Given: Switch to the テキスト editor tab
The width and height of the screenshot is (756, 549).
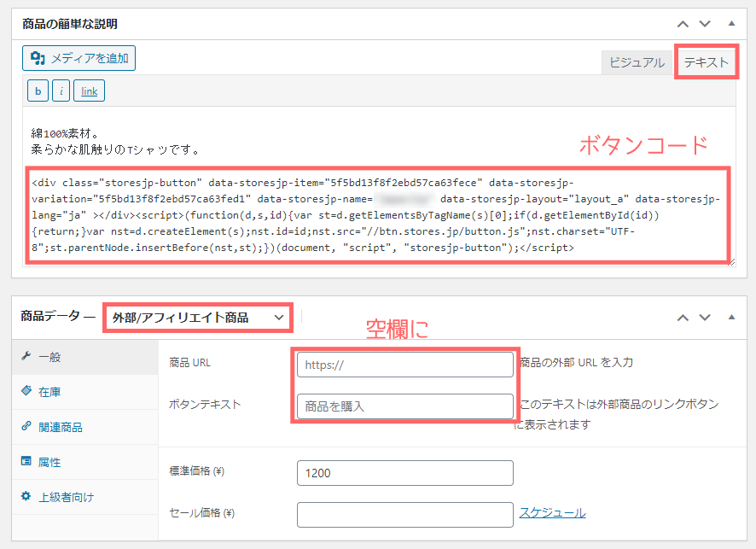Looking at the screenshot, I should click(706, 62).
